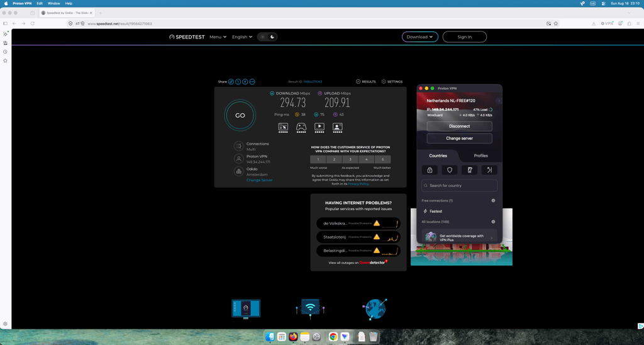The width and height of the screenshot is (644, 345).
Task: Open de Volkskrant outage entry
Action: [x=358, y=223]
